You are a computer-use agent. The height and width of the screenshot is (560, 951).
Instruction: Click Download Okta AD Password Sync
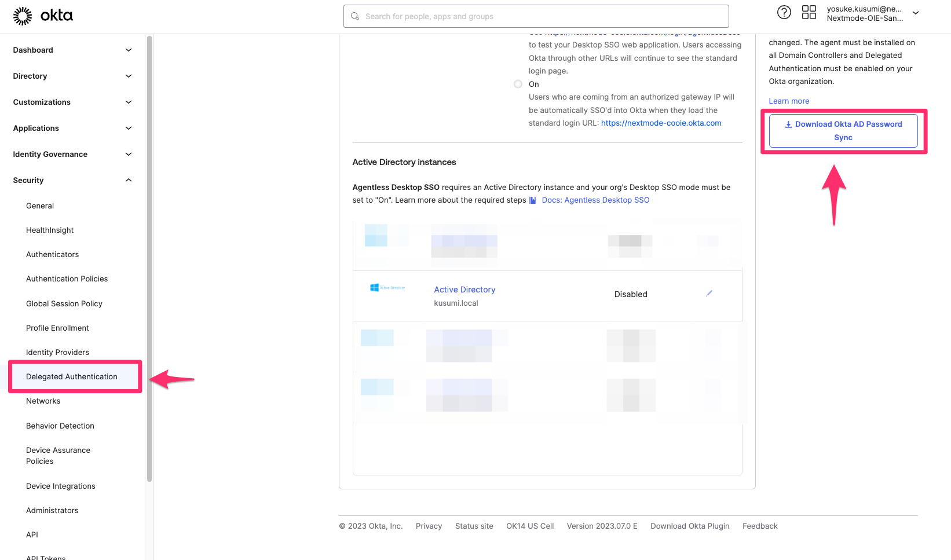coord(843,130)
